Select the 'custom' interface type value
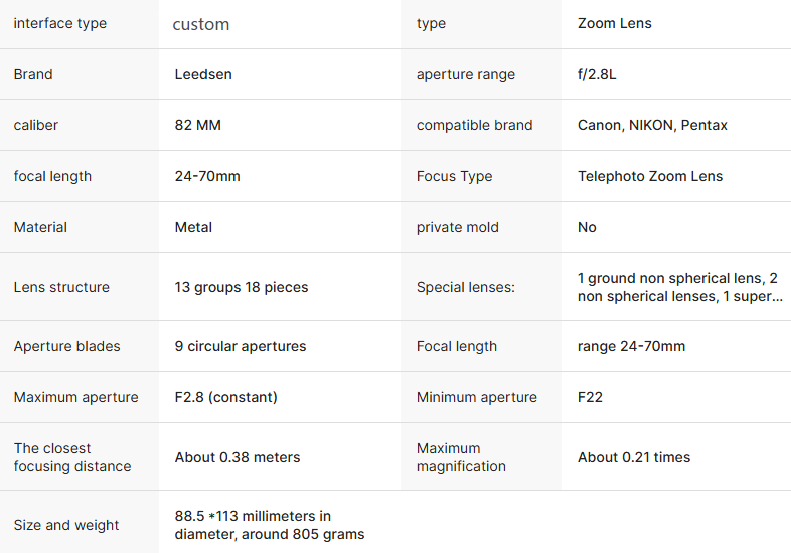Screen dimensions: 791x553 point(201,24)
